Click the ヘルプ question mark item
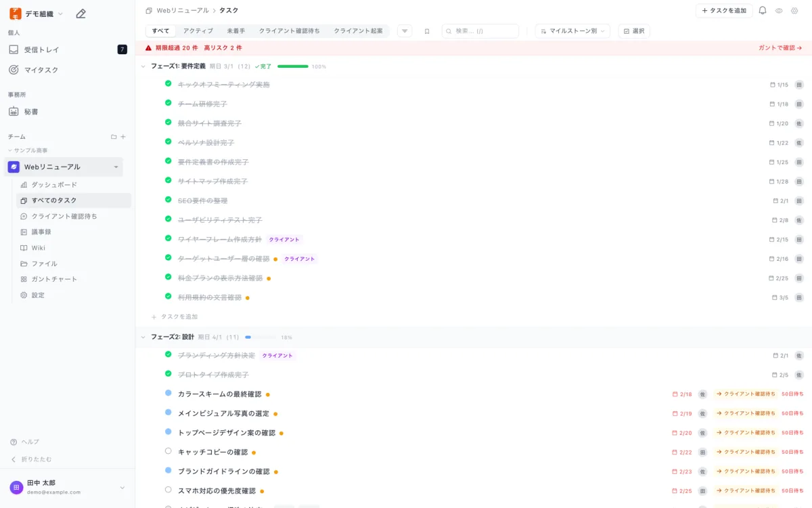The image size is (812, 508). click(x=25, y=442)
